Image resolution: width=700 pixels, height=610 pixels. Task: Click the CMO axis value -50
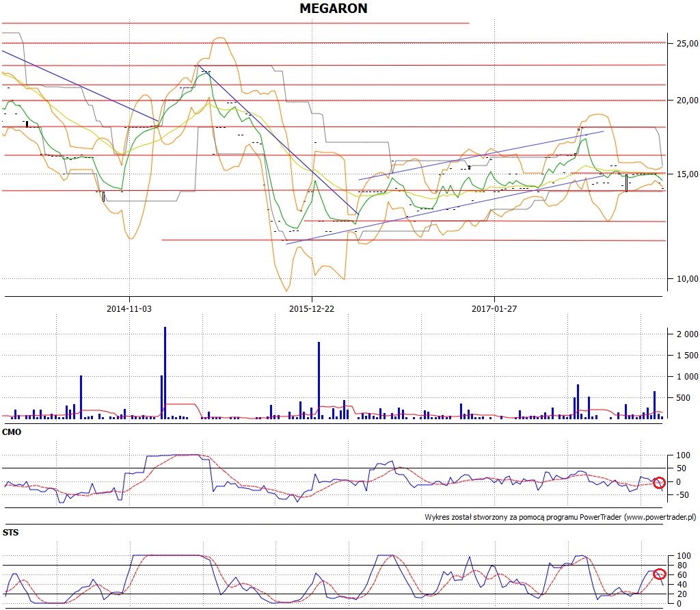[x=682, y=495]
